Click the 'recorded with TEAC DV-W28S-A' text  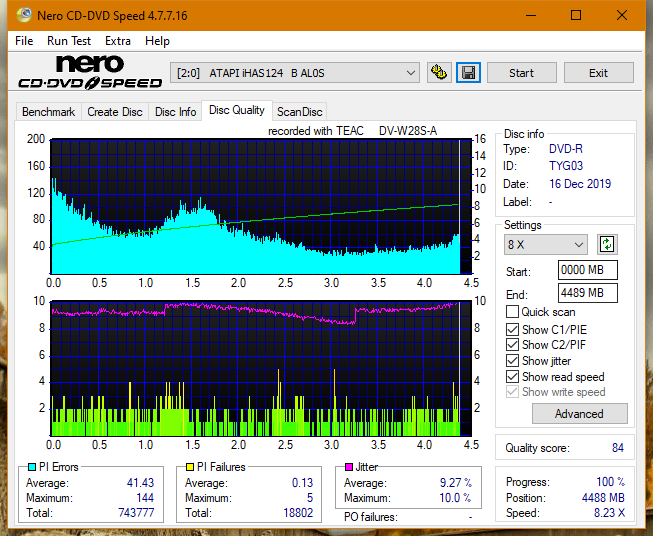[x=352, y=131]
